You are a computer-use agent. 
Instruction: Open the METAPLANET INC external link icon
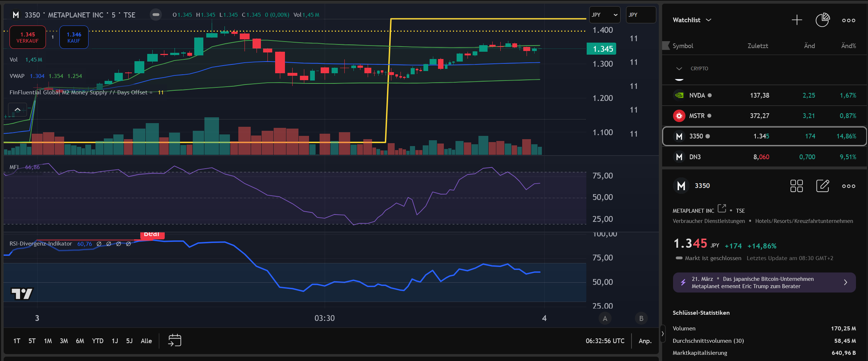(722, 208)
